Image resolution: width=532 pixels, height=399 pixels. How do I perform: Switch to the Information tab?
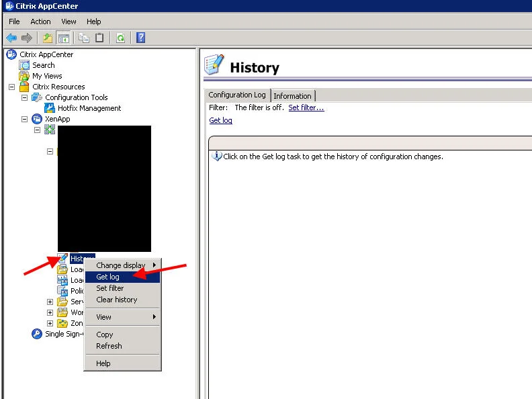(x=292, y=96)
